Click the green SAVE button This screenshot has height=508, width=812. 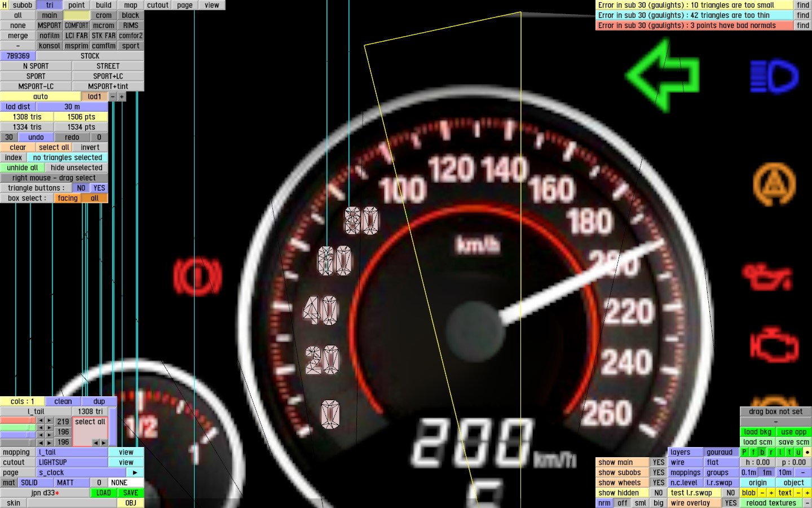click(x=131, y=493)
